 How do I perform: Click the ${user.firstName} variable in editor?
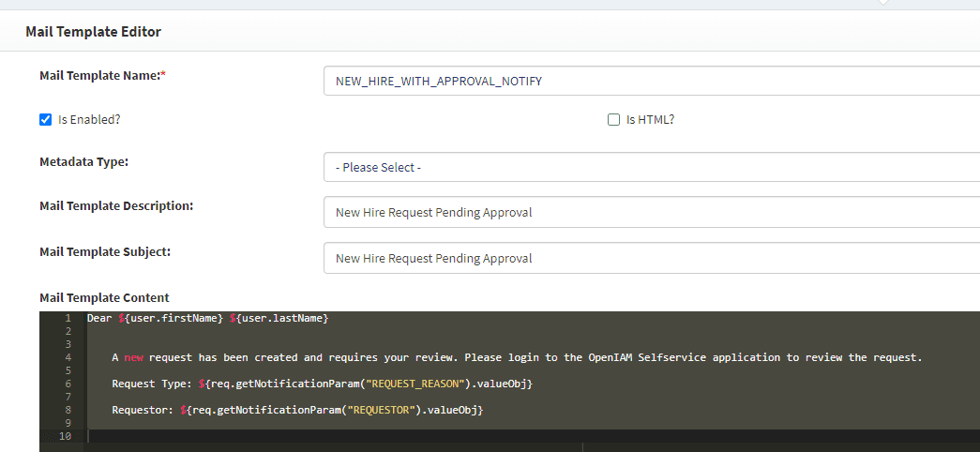(x=171, y=319)
